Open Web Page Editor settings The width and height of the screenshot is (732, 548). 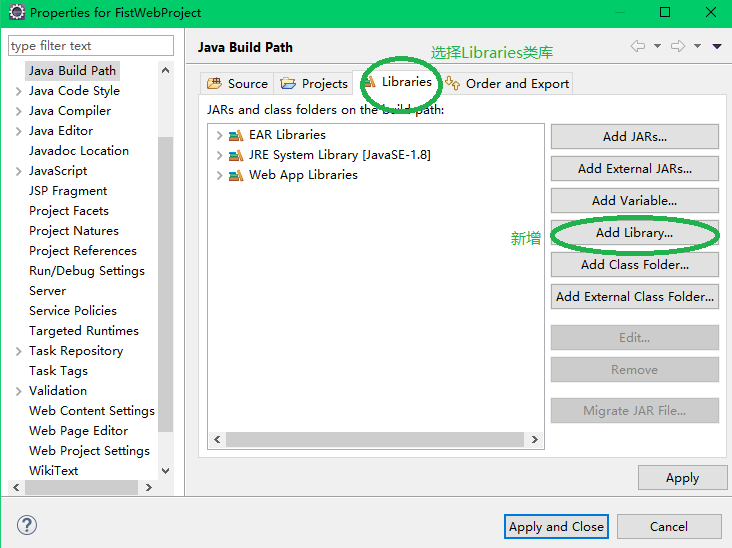tap(78, 431)
